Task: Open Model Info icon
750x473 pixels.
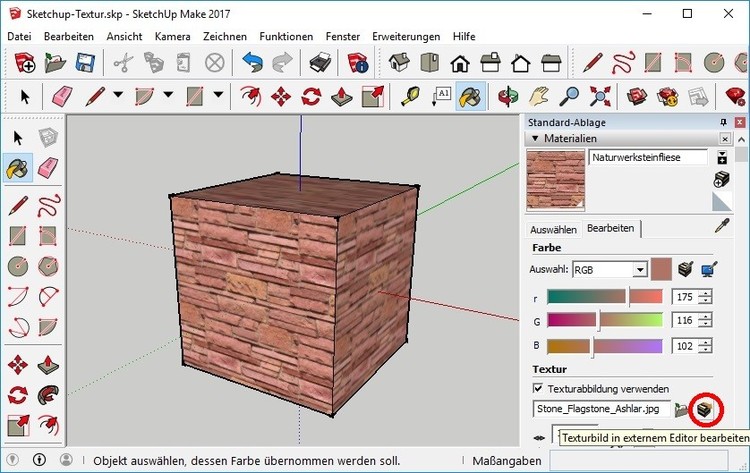Action: coord(358,63)
